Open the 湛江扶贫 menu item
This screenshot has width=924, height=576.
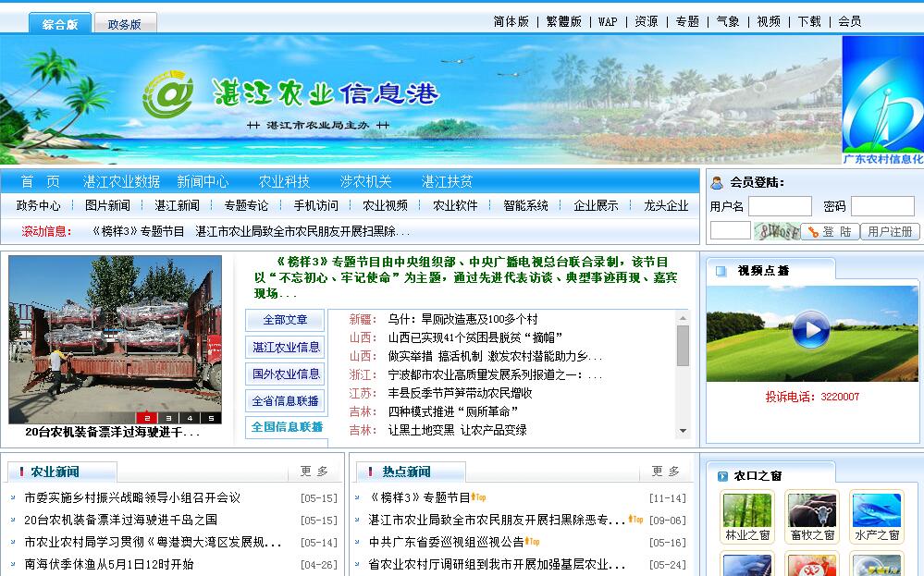pyautogui.click(x=447, y=181)
